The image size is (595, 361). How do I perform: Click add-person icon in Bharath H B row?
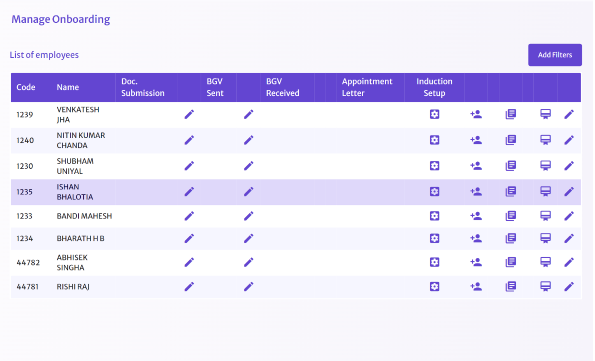click(476, 238)
